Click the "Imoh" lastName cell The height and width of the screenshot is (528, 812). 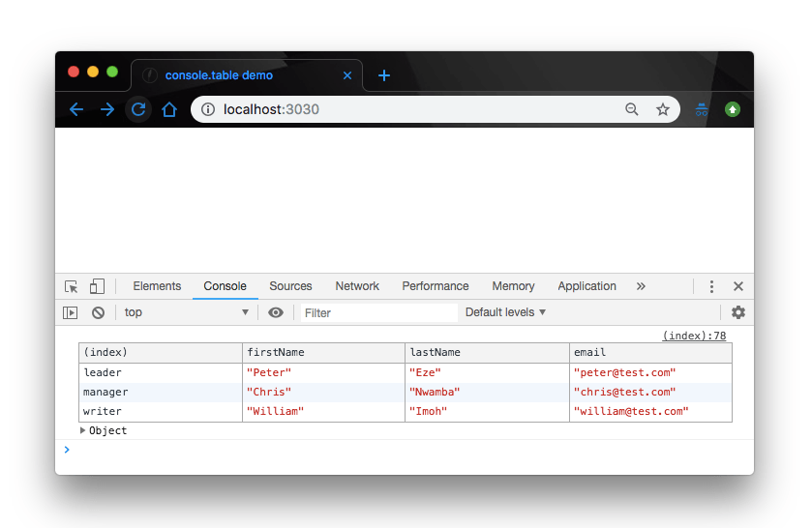488,412
